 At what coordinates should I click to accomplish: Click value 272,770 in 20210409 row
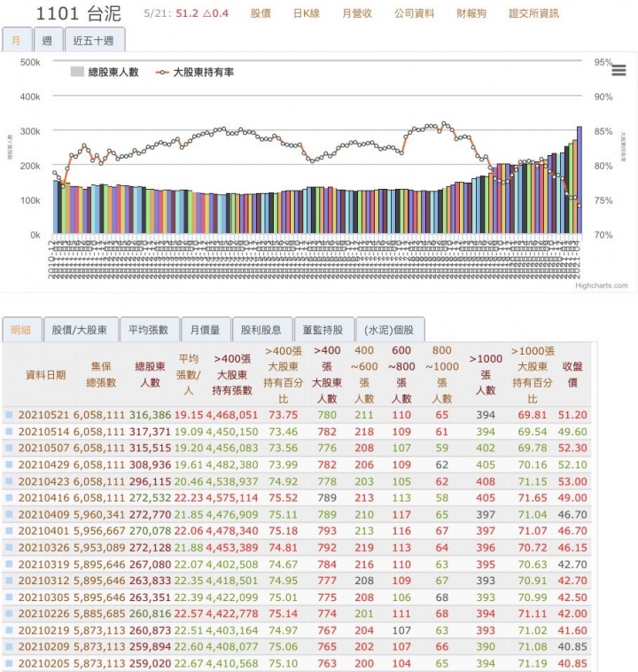pos(150,514)
